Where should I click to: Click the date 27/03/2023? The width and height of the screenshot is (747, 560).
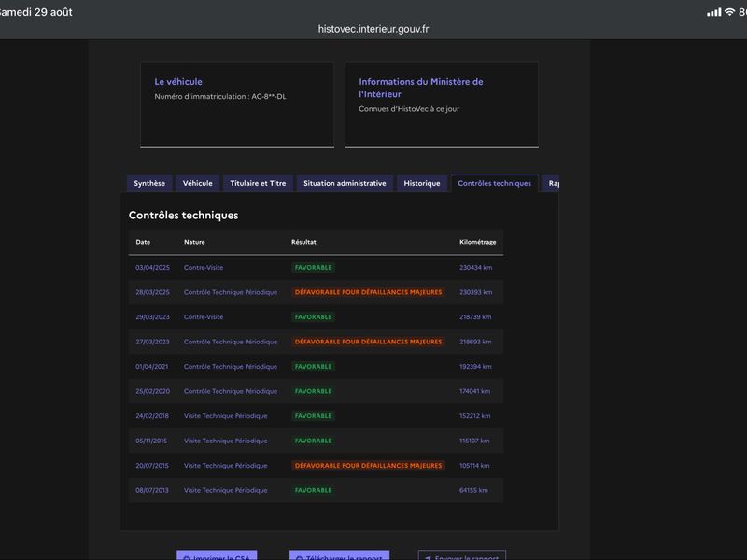click(x=152, y=342)
